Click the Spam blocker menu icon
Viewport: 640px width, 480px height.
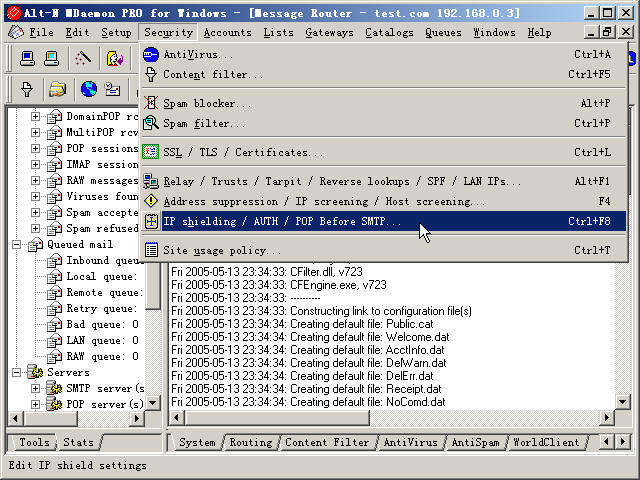click(151, 103)
